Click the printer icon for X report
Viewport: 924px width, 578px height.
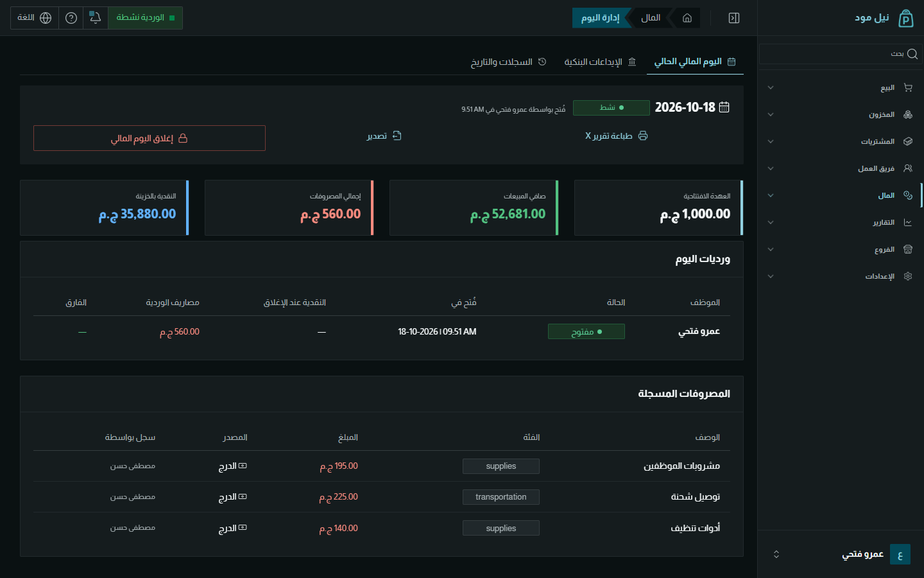pos(643,136)
